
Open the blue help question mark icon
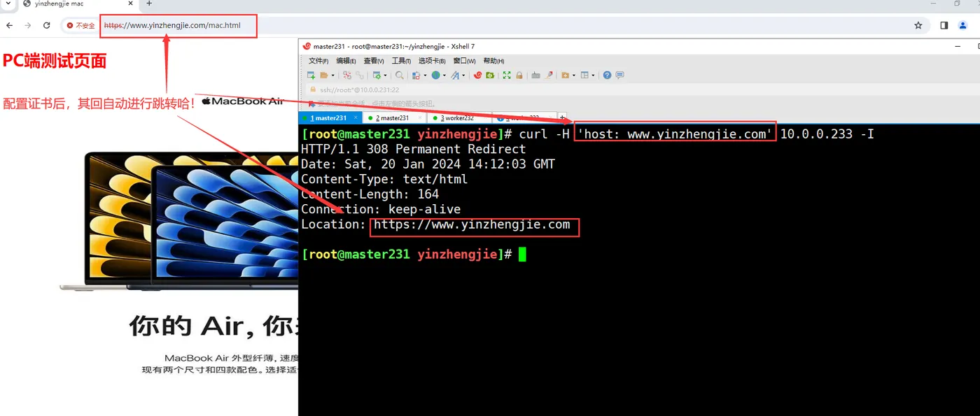pos(607,76)
